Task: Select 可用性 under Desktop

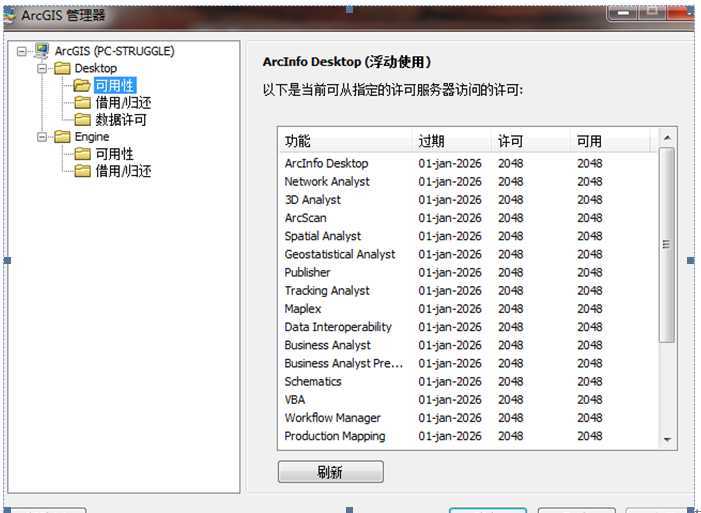Action: coord(115,85)
